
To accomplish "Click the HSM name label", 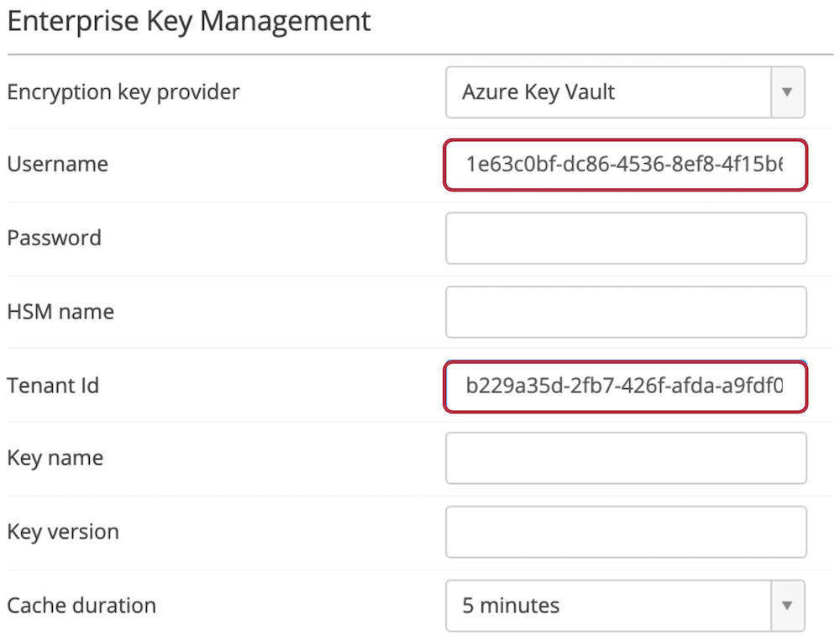I will (60, 312).
